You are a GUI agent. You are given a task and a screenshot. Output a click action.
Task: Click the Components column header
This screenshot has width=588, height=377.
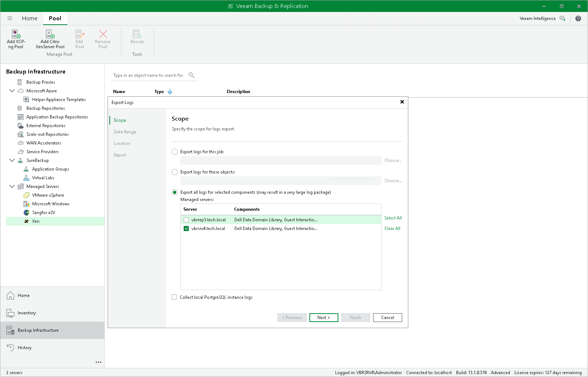pos(247,209)
